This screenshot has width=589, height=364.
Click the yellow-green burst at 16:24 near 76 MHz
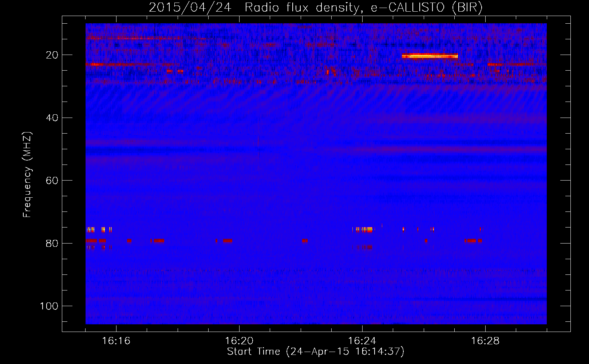tap(369, 229)
